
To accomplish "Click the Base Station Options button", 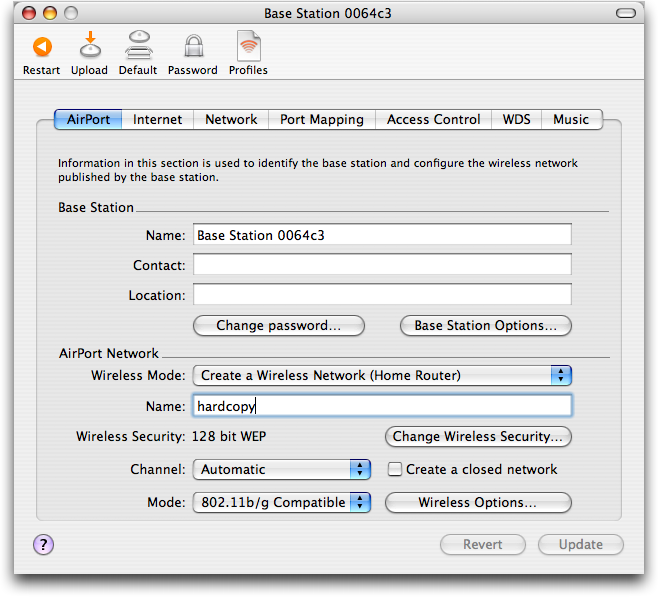I will [x=485, y=326].
